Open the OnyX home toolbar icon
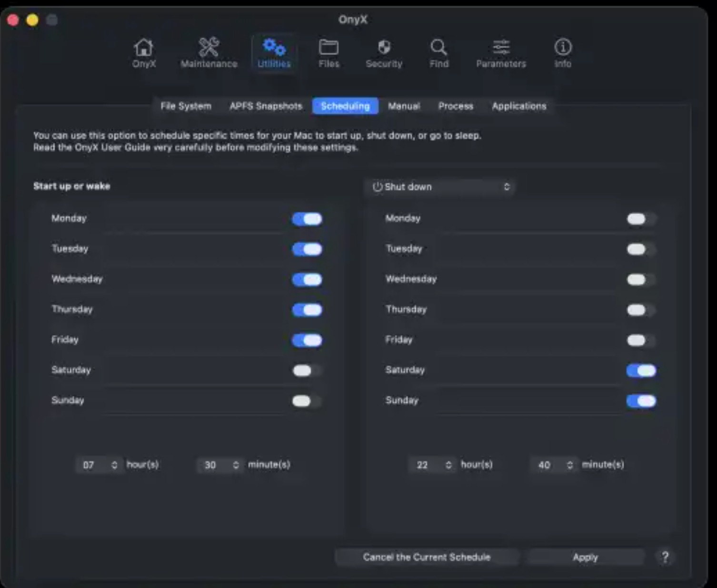The height and width of the screenshot is (588, 717). coord(144,53)
